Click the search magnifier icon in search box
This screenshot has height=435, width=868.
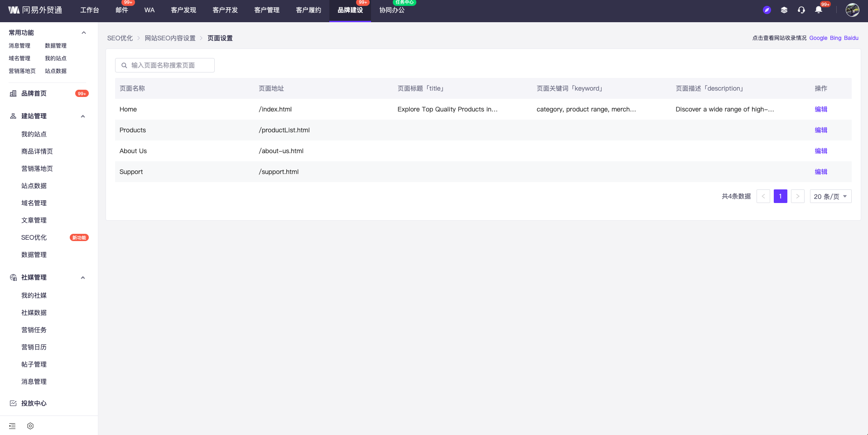click(124, 65)
